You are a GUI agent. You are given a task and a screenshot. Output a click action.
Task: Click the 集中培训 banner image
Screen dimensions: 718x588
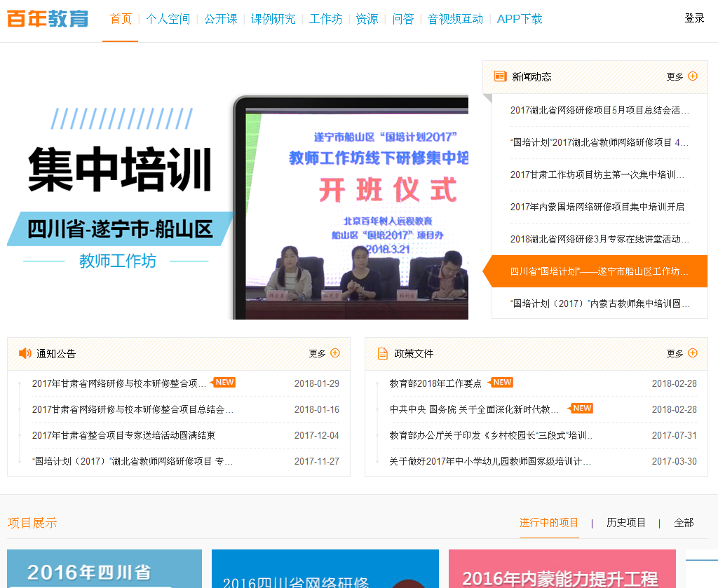coord(238,207)
